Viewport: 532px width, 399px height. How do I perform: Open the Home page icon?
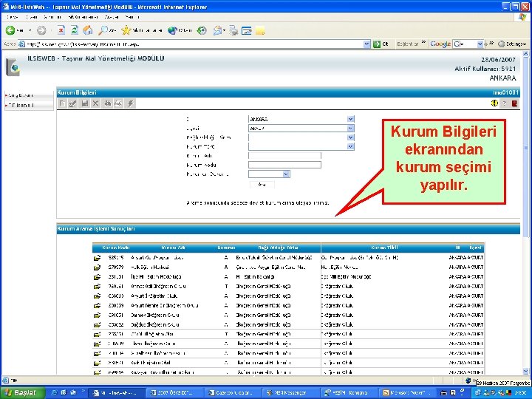88,30
